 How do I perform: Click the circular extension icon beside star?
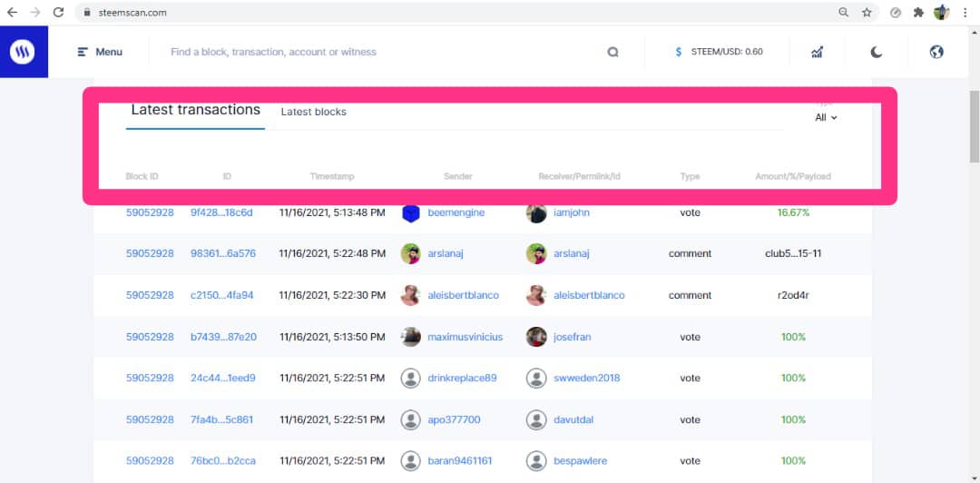(x=896, y=12)
